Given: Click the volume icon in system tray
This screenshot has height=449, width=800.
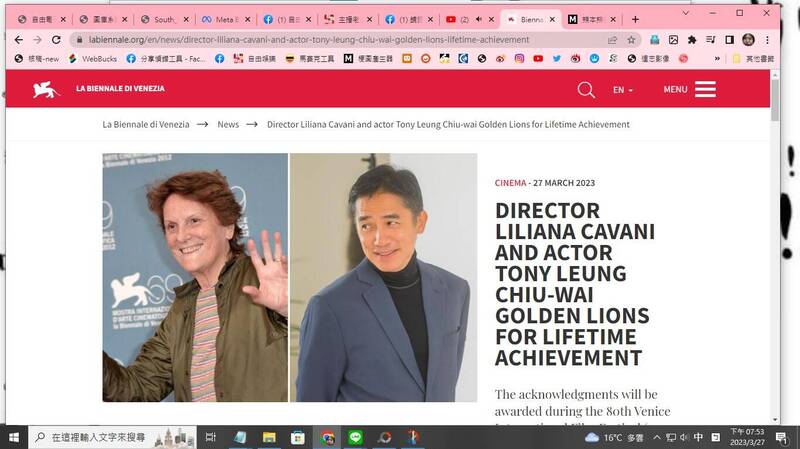Looking at the screenshot, I should pyautogui.click(x=685, y=437).
